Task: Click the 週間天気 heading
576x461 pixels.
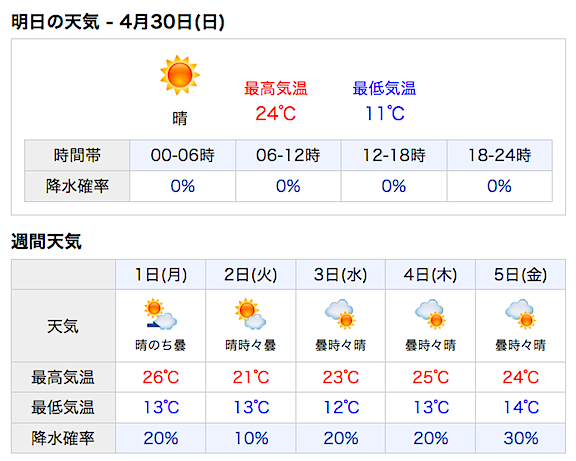Action: click(46, 242)
